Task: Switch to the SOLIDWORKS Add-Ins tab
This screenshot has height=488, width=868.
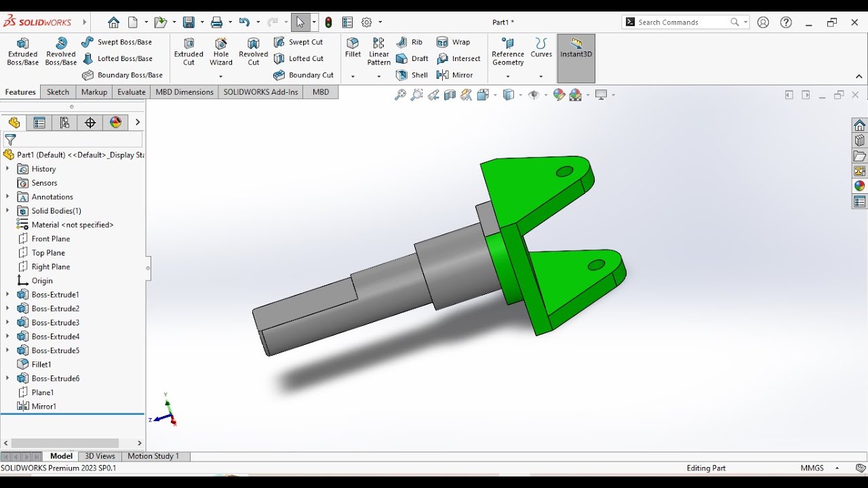Action: click(x=261, y=92)
